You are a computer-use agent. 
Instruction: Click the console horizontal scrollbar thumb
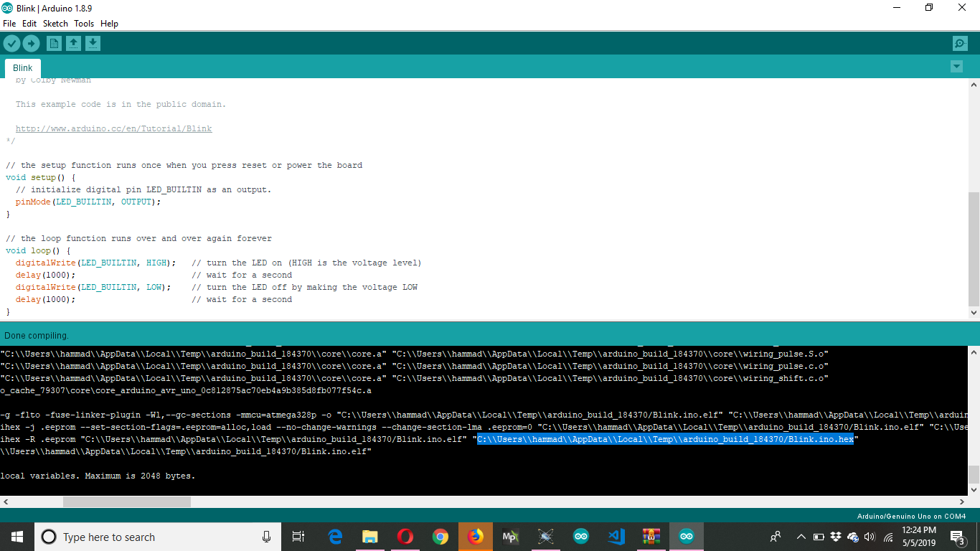pos(127,502)
